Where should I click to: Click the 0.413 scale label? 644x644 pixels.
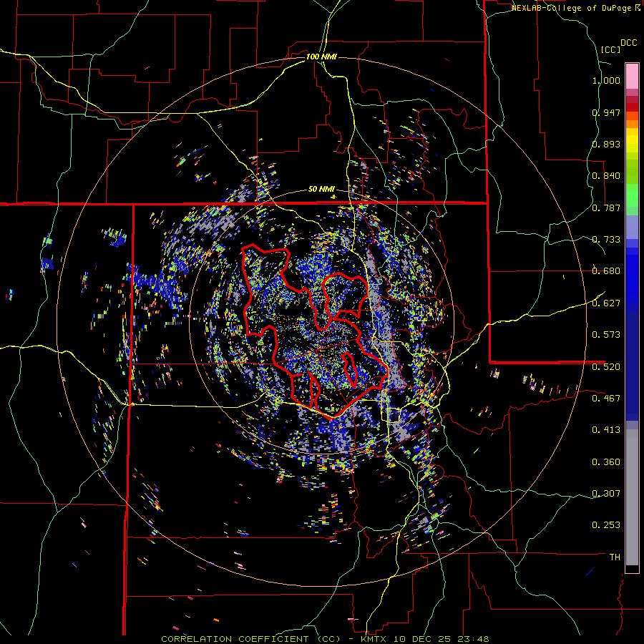point(606,430)
